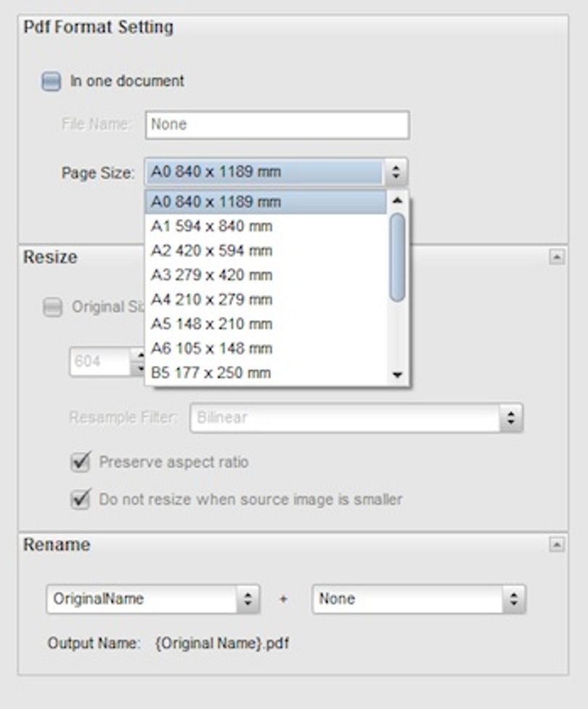Collapse the Rename section arrow icon
The height and width of the screenshot is (709, 588).
tap(556, 544)
